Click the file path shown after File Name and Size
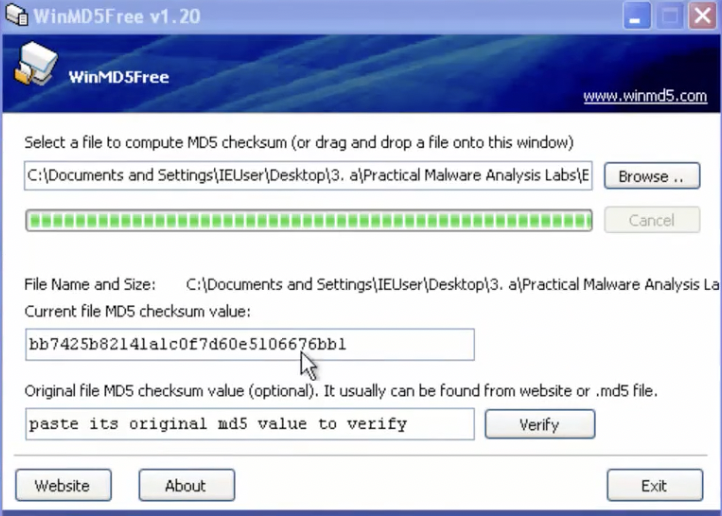The image size is (722, 516). [453, 284]
